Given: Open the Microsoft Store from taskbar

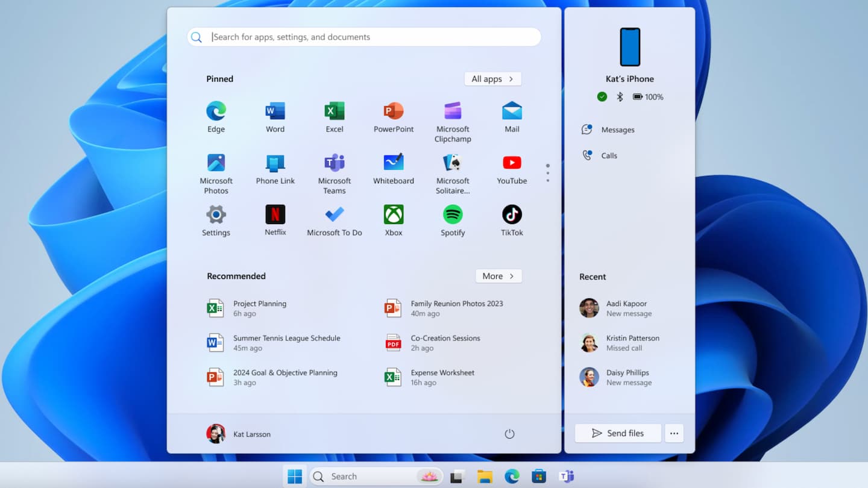Looking at the screenshot, I should [538, 477].
